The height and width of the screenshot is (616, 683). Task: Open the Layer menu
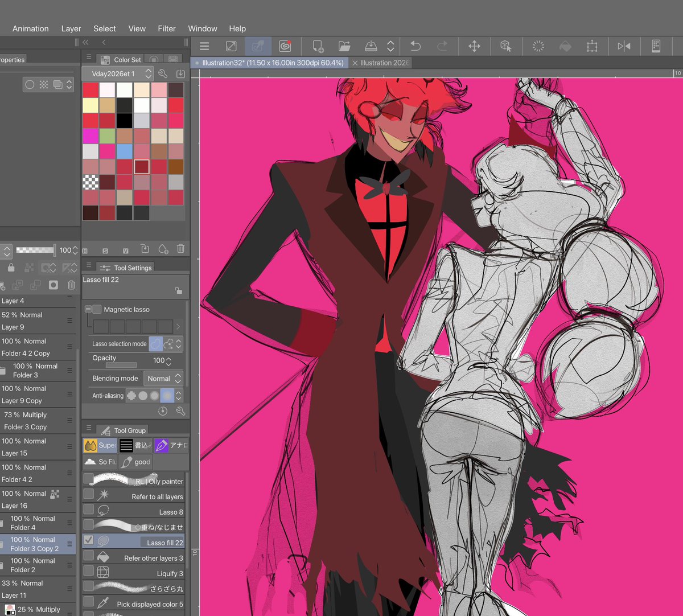pyautogui.click(x=71, y=28)
